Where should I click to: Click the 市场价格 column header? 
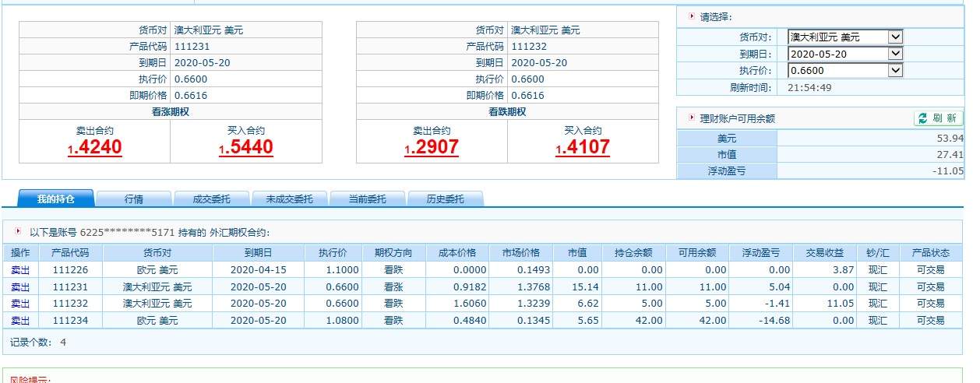pyautogui.click(x=521, y=253)
